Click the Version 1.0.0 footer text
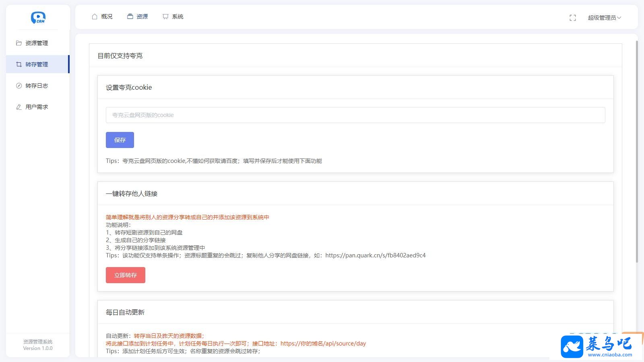The height and width of the screenshot is (362, 644). pos(38,348)
